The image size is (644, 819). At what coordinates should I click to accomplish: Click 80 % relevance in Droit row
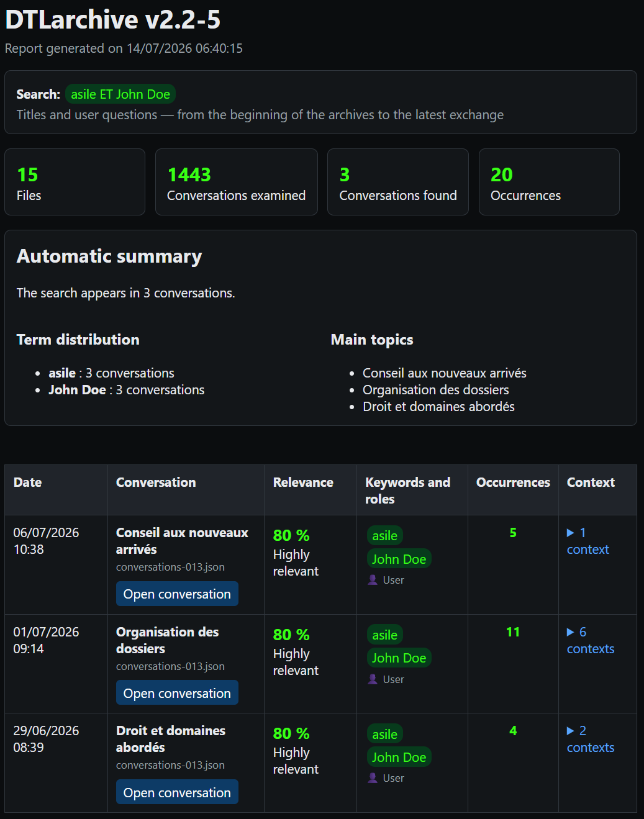[291, 733]
